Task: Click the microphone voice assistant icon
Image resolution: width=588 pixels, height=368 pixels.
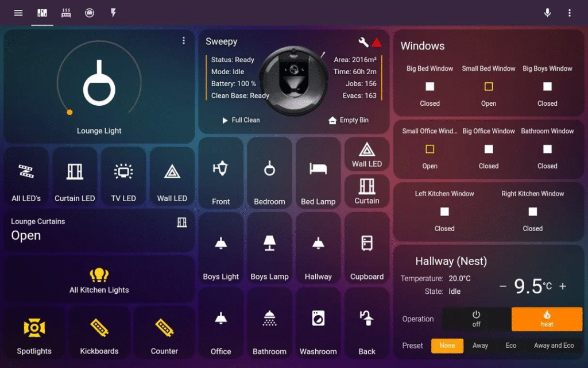Action: 548,13
